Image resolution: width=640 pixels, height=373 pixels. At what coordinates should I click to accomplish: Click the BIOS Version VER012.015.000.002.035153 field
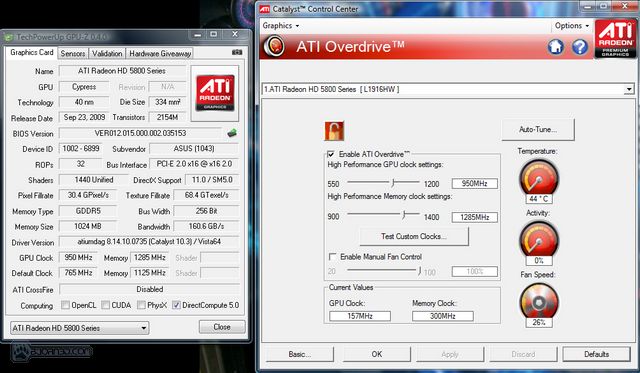click(140, 133)
